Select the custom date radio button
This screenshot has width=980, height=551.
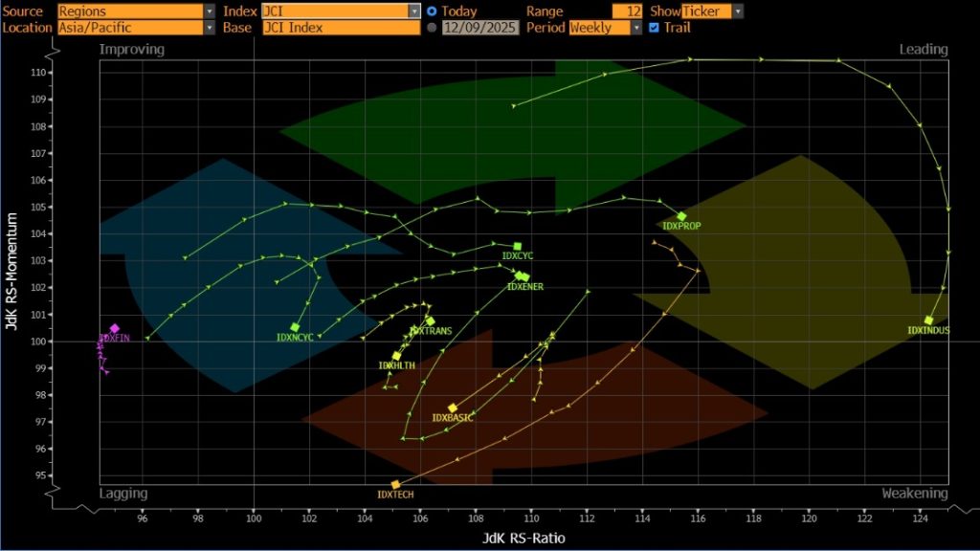point(432,28)
